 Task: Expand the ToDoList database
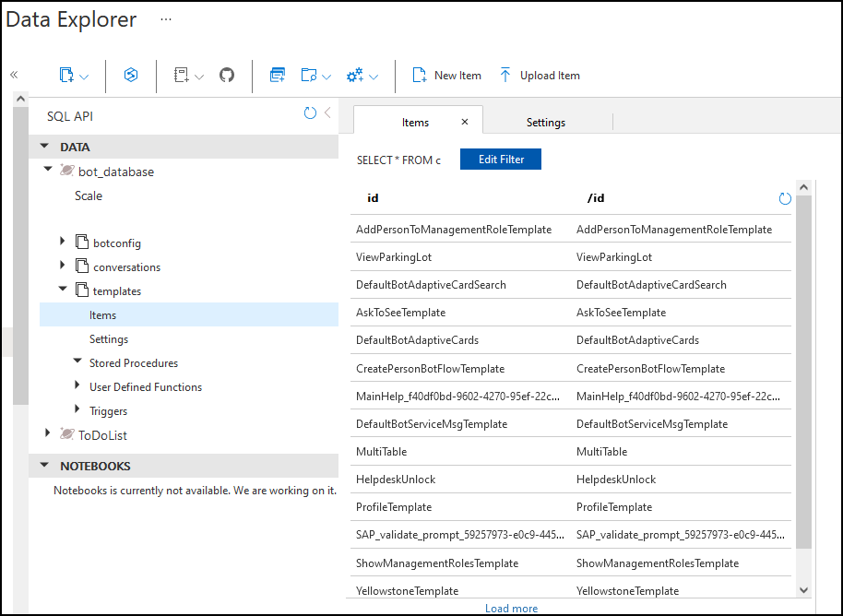tap(48, 434)
